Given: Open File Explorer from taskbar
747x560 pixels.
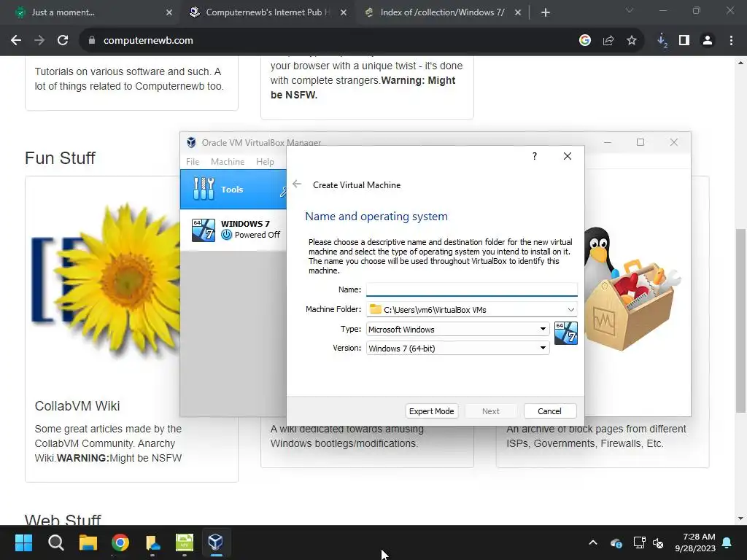Looking at the screenshot, I should pos(88,542).
